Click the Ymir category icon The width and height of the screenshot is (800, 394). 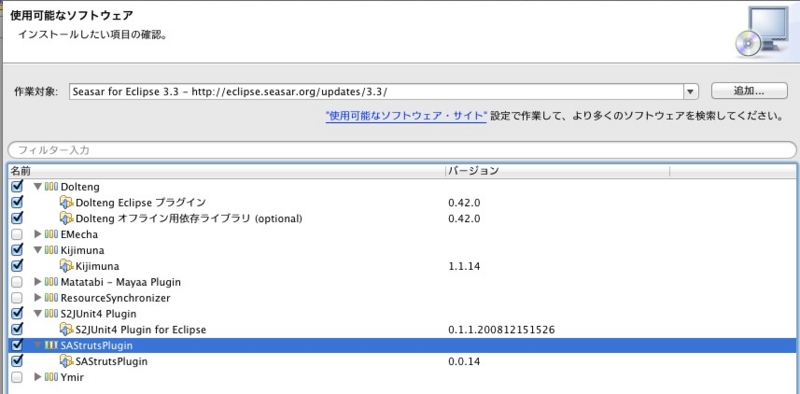point(52,378)
